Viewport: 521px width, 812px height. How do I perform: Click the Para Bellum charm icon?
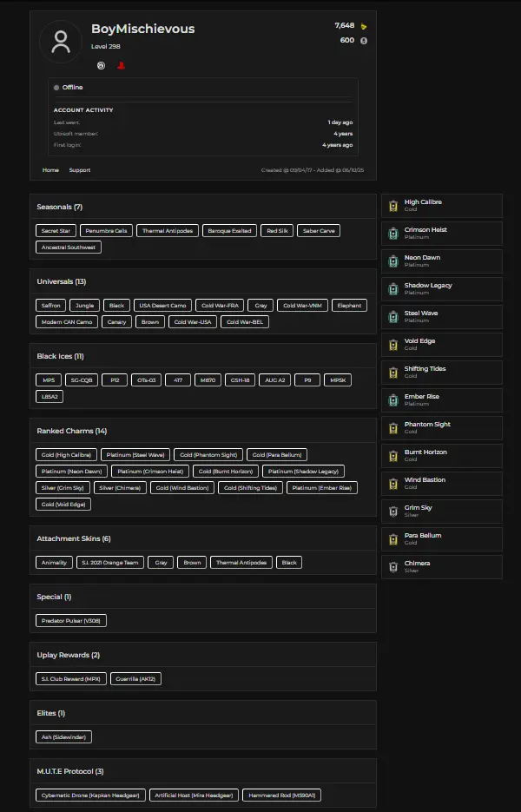point(393,539)
